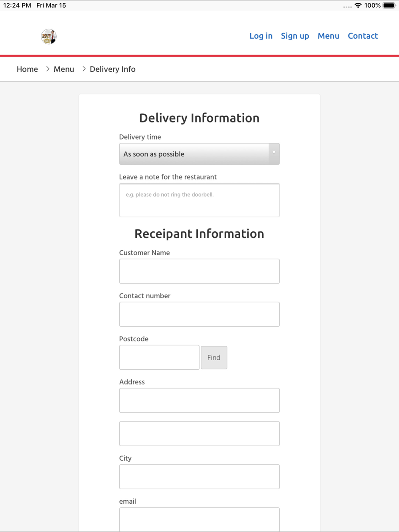This screenshot has height=532, width=399.
Task: Click the chevron before Delivery Info breadcrumb
Action: point(84,69)
